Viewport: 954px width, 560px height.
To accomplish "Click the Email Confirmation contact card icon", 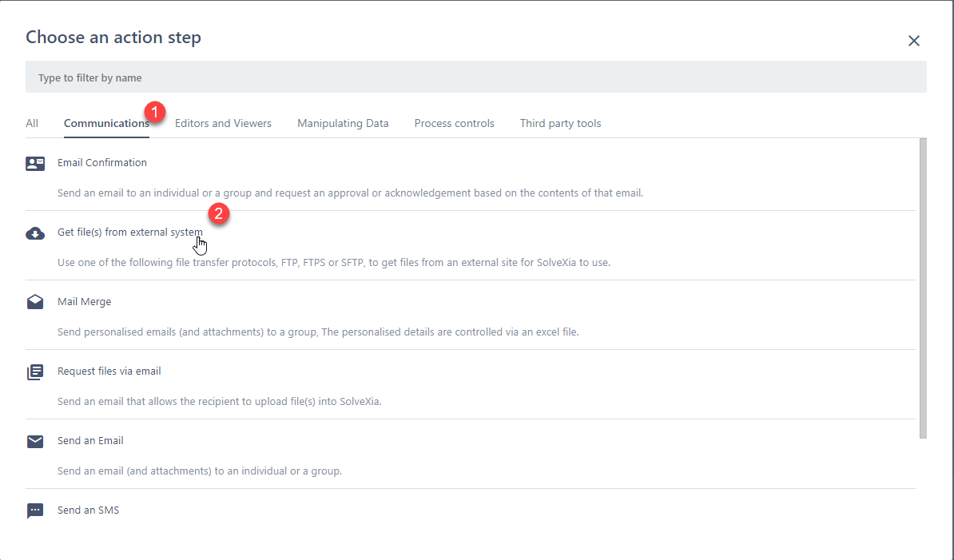I will 35,164.
